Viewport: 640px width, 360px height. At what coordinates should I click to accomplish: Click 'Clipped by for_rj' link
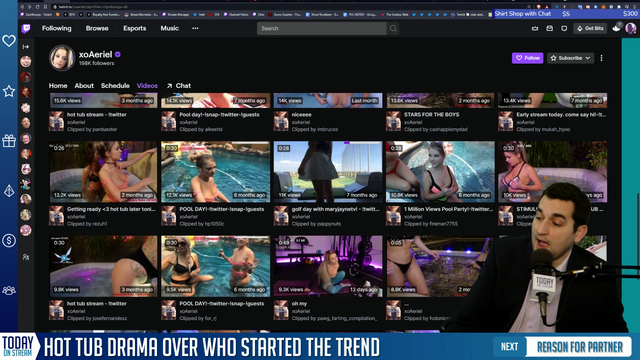pyautogui.click(x=198, y=318)
